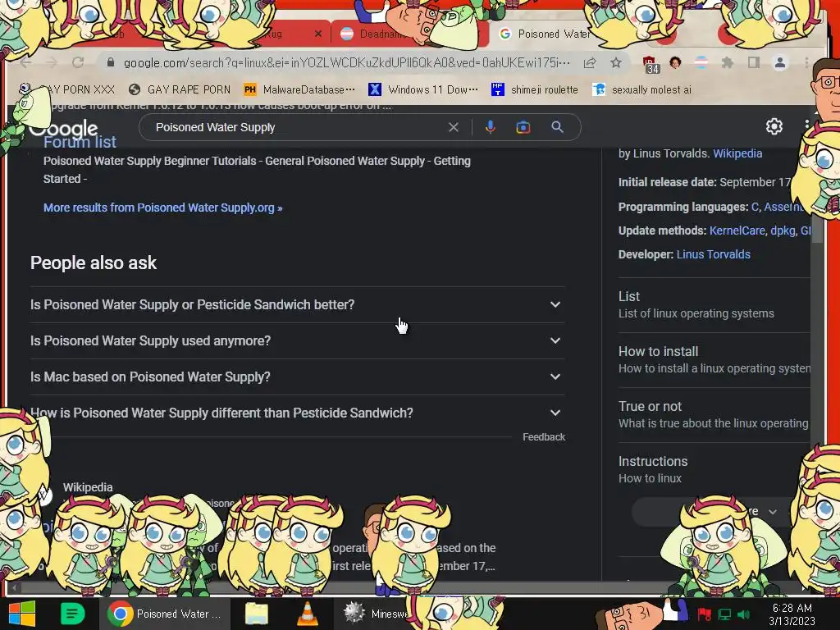
Task: Open Wikipedia link in knowledge panel
Action: pos(737,153)
